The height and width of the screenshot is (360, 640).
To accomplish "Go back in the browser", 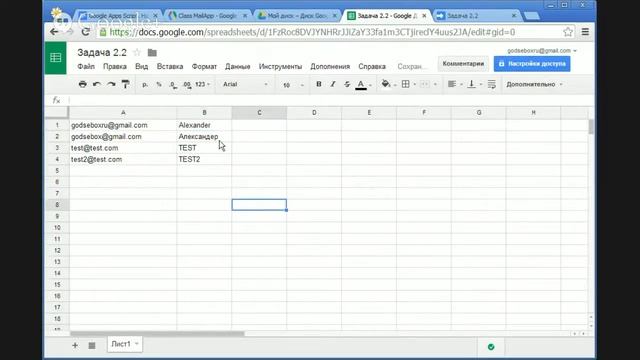I will [54, 32].
